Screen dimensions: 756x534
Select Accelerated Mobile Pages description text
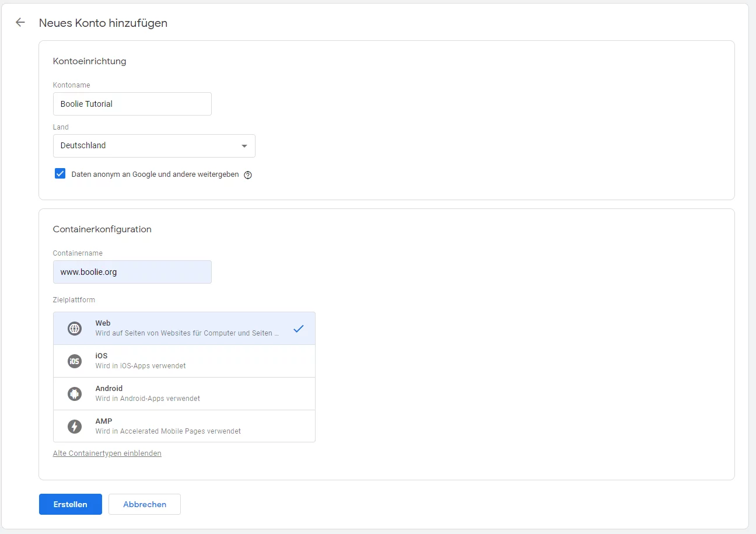pos(168,431)
